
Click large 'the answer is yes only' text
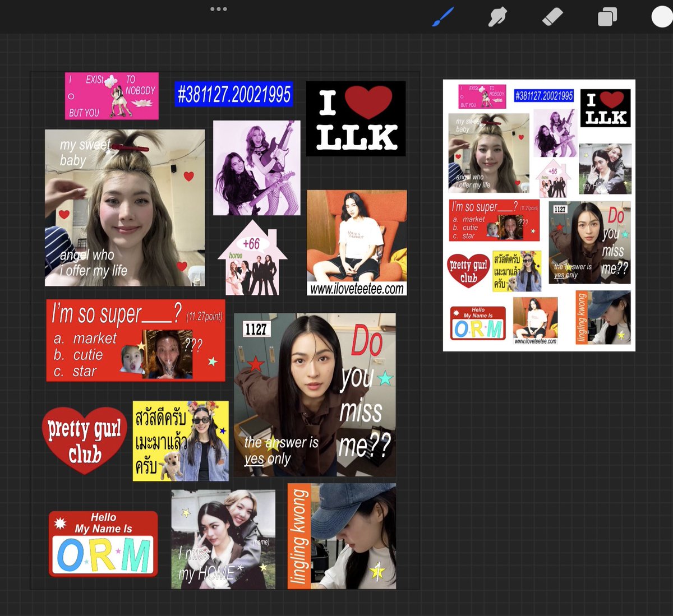pyautogui.click(x=281, y=451)
